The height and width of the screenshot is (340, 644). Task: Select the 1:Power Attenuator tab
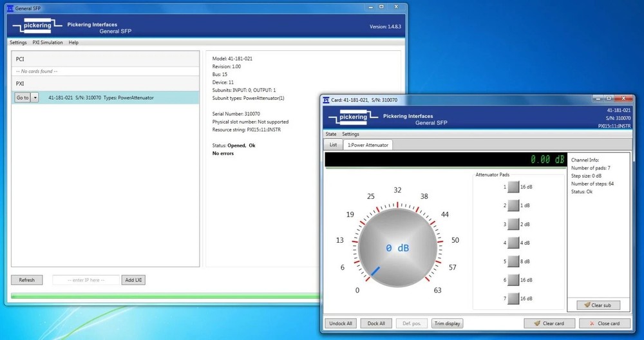pyautogui.click(x=368, y=145)
